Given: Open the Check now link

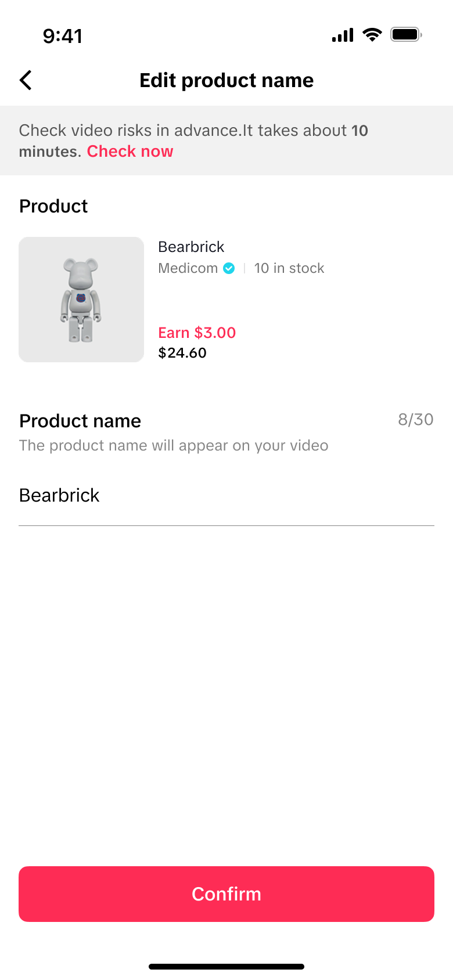Looking at the screenshot, I should 130,152.
